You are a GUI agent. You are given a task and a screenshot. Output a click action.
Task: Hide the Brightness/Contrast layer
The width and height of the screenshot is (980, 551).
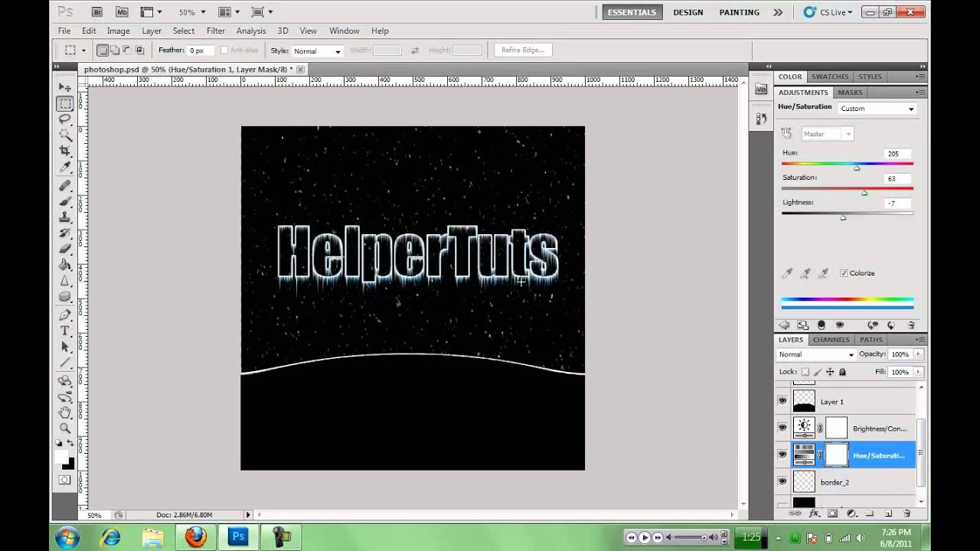782,428
